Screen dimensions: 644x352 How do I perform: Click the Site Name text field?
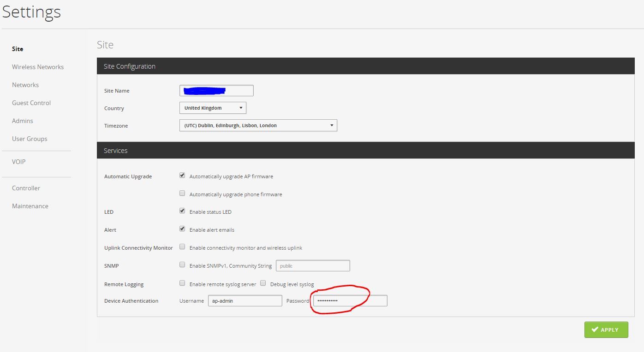click(x=216, y=91)
